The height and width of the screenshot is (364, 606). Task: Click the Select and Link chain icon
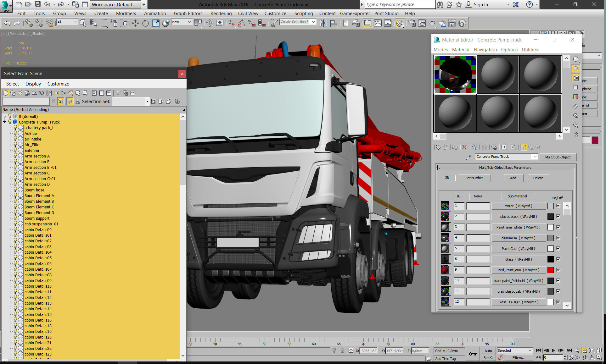[29, 23]
